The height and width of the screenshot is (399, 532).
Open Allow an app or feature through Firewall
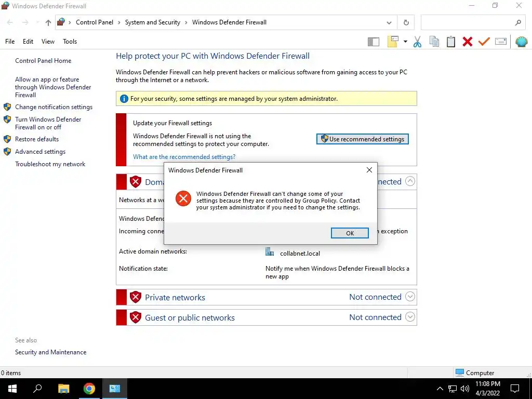click(53, 87)
